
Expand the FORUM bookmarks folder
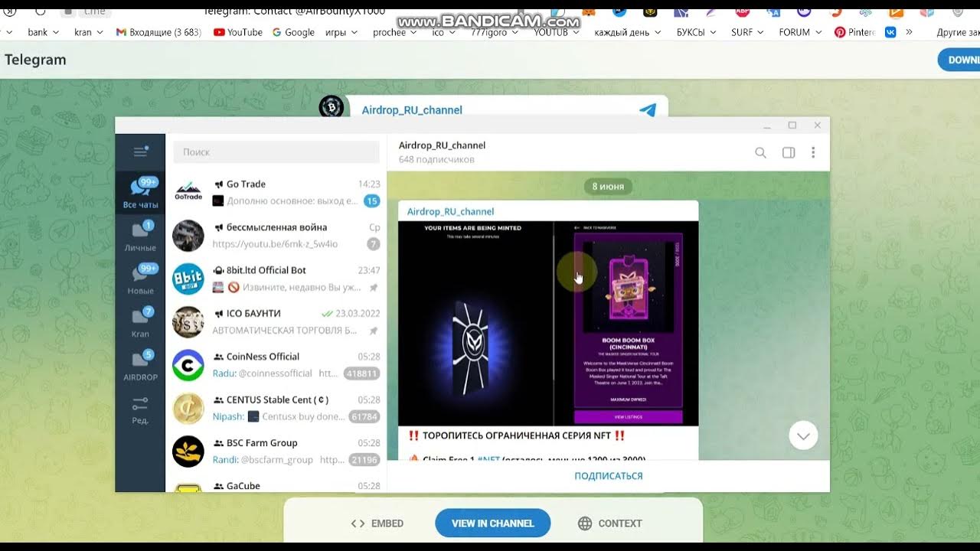(x=800, y=32)
